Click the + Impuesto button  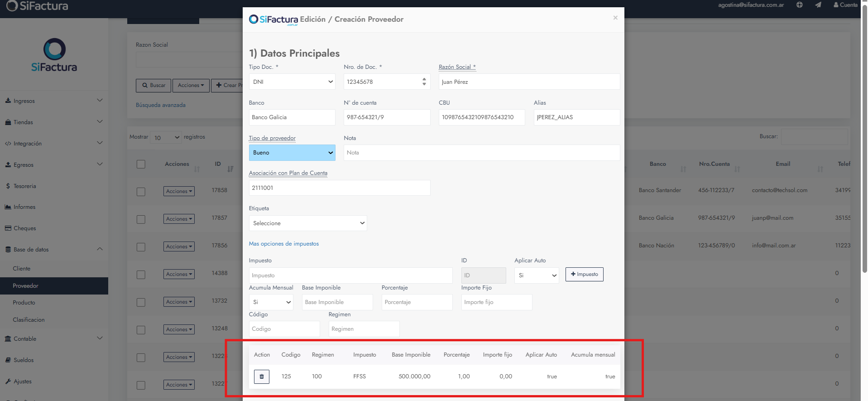(x=584, y=274)
